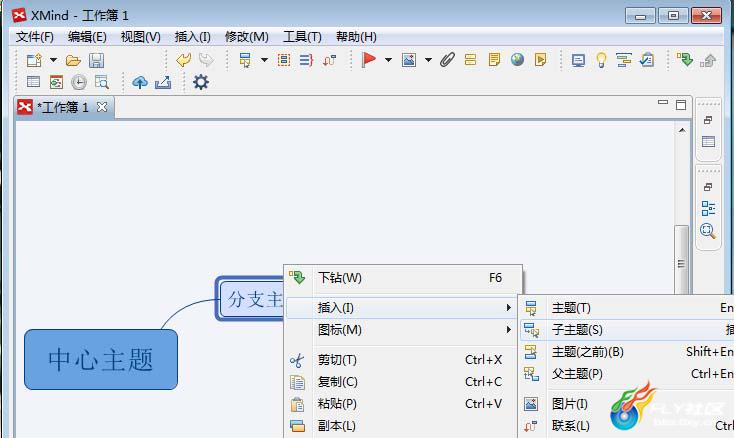
Task: Select 图片(I) in the insert submenu
Action: click(626, 404)
